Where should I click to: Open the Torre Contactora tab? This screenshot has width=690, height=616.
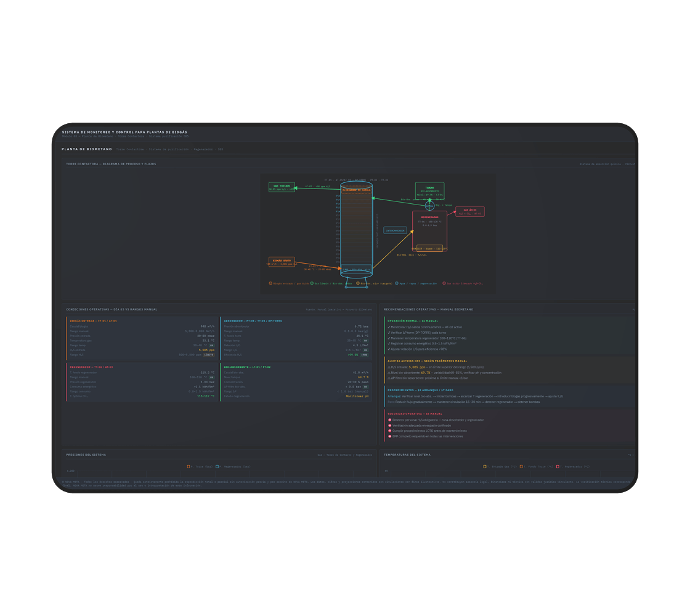tap(130, 149)
